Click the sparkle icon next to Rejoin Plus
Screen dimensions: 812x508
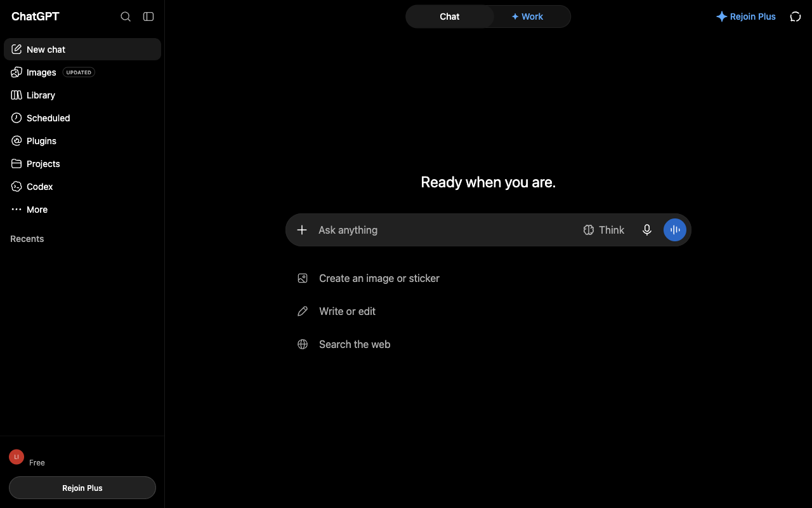(x=721, y=17)
